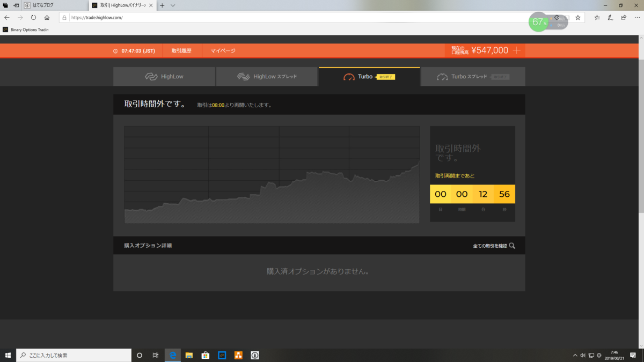The image size is (644, 362).
Task: Open Microsoft Edge from the taskbar
Action: pos(173,355)
